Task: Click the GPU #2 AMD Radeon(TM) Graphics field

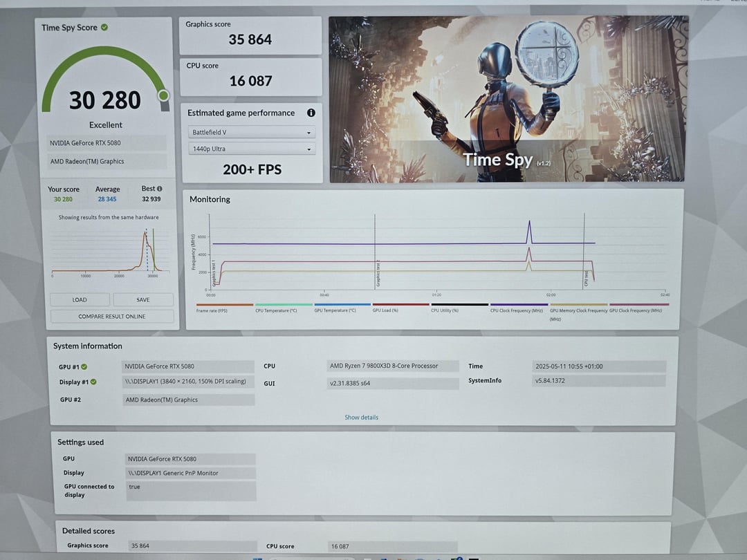Action: point(188,400)
